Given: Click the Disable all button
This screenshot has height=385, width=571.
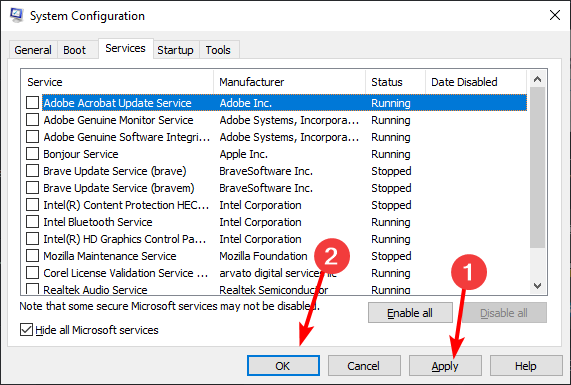Looking at the screenshot, I should click(x=504, y=313).
